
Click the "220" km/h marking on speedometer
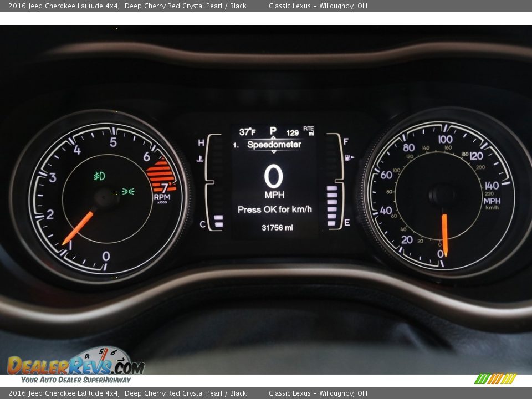[x=489, y=194]
